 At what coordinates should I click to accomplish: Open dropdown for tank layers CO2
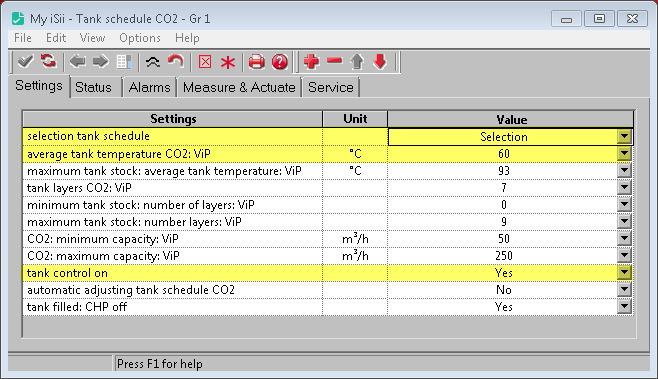pyautogui.click(x=624, y=188)
